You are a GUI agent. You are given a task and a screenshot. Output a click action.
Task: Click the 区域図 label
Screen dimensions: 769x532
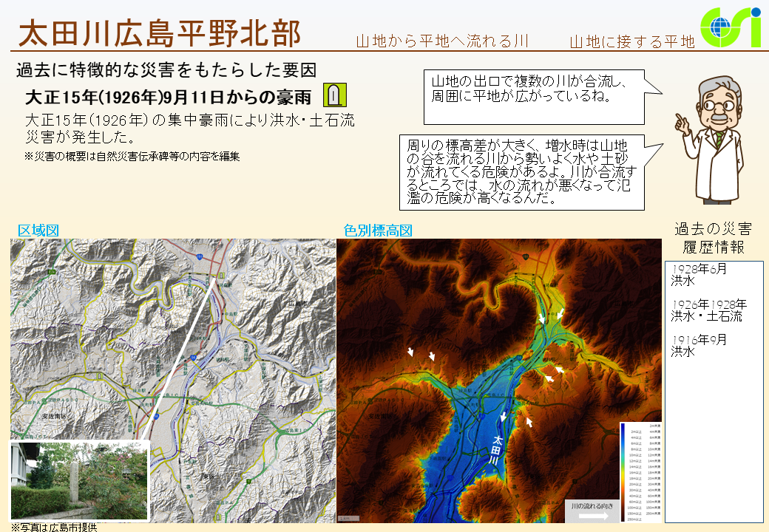coord(38,231)
